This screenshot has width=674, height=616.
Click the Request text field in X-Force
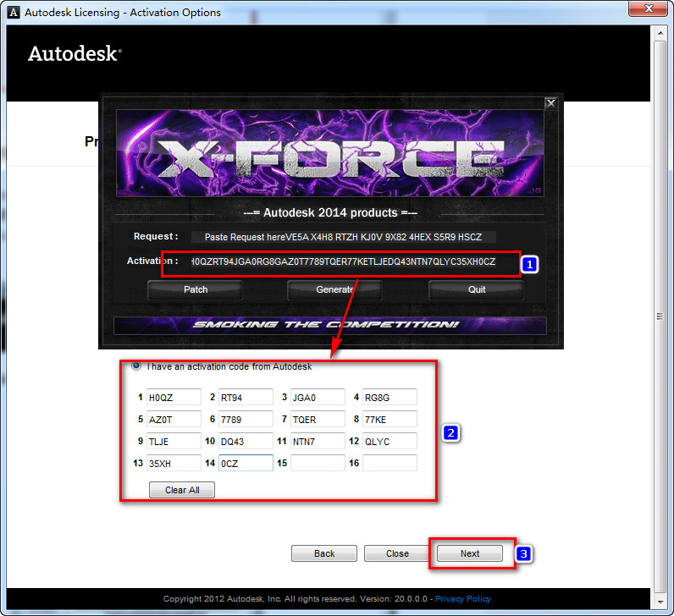tap(343, 237)
